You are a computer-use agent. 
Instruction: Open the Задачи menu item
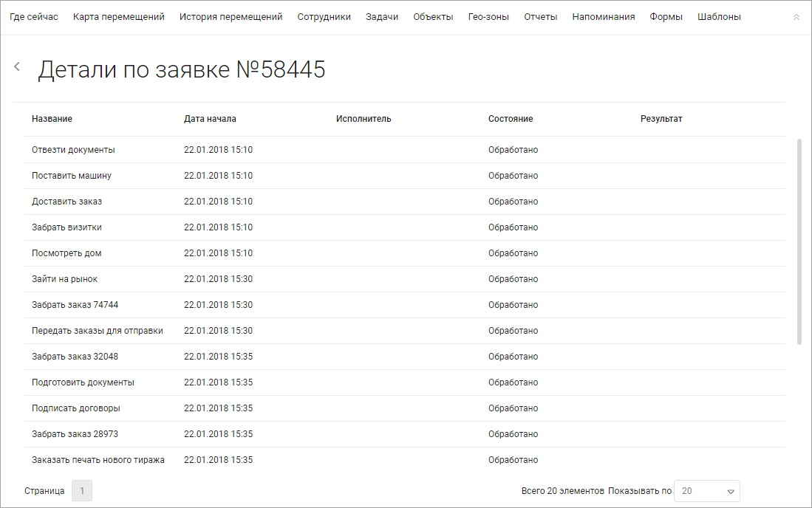click(x=382, y=17)
